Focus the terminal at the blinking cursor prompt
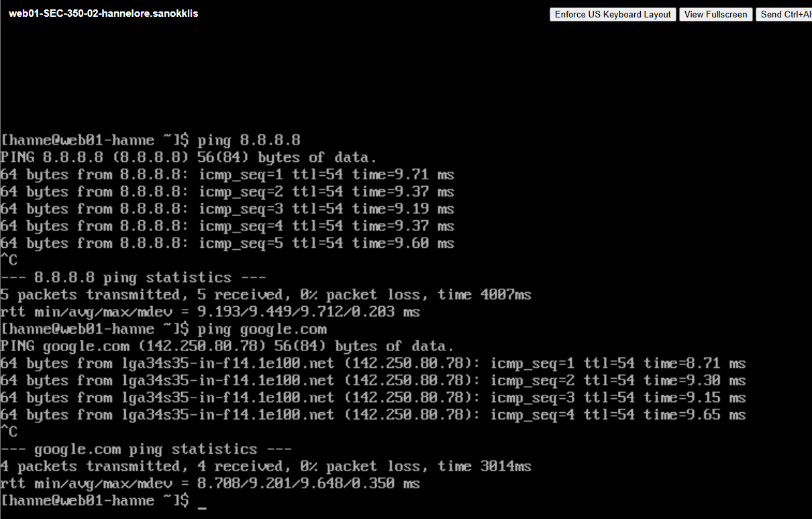Viewport: 812px width, 519px height. pyautogui.click(x=202, y=501)
